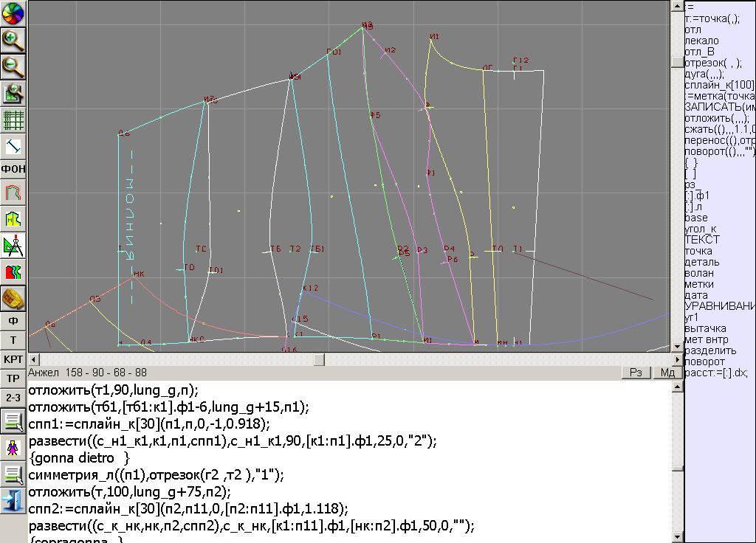Screen dimensions: 756x543
Task: Click code editor scrollbar down arrow
Action: (x=677, y=537)
